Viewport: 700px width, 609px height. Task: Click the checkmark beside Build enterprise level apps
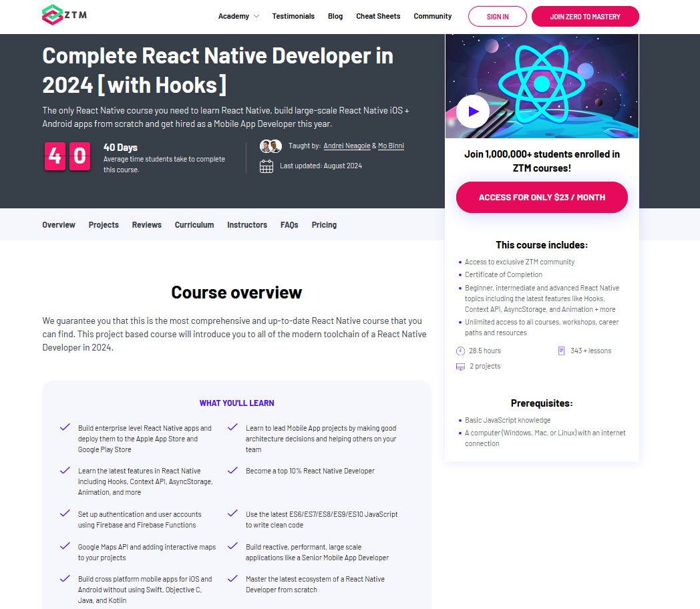65,427
